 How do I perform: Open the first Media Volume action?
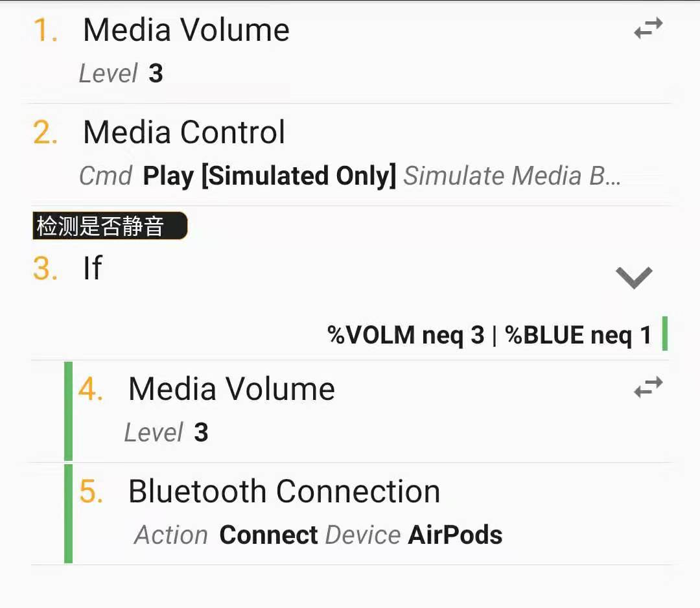pos(187,30)
